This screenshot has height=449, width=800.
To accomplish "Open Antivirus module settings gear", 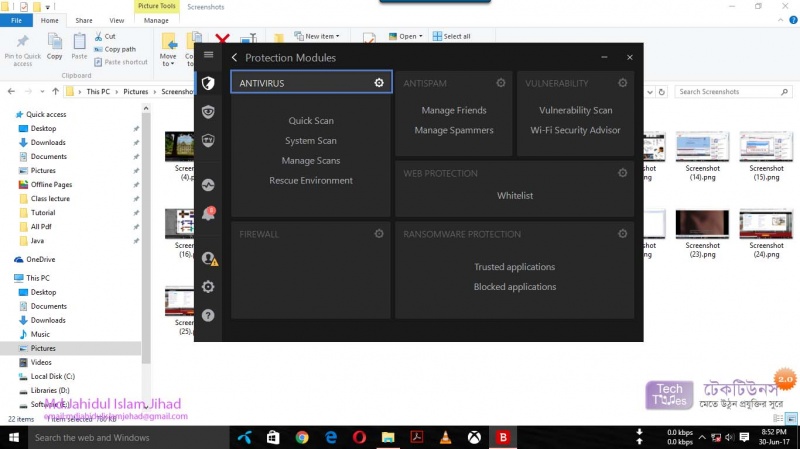I will point(379,83).
